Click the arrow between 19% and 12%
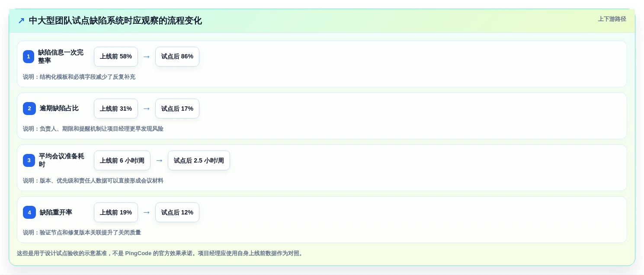The width and height of the screenshot is (644, 275). (x=147, y=212)
